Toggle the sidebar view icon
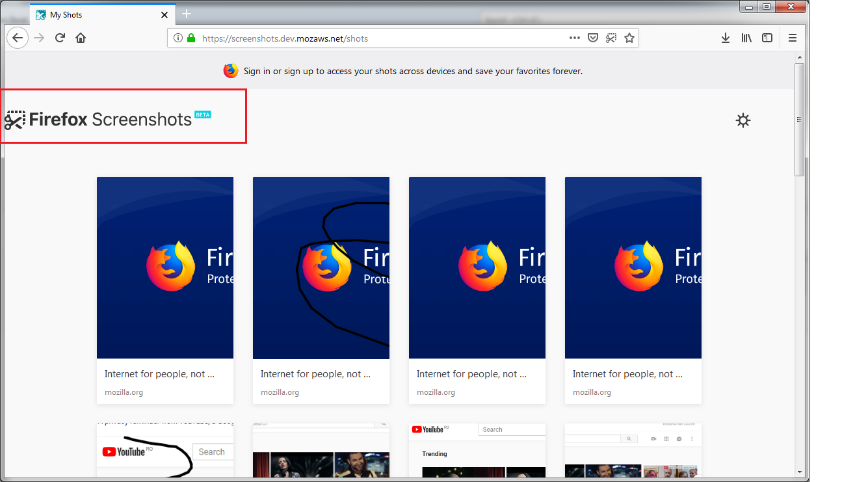The height and width of the screenshot is (482, 868). 767,38
